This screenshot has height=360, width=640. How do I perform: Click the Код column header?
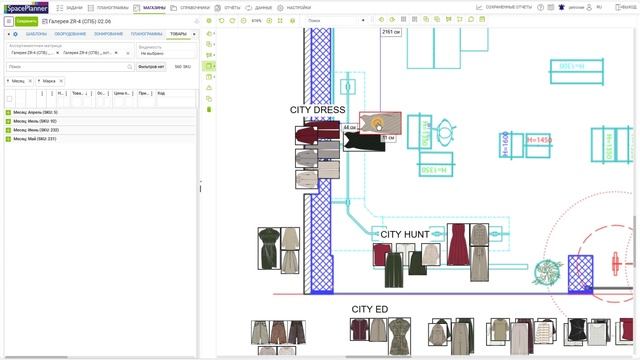[161, 93]
